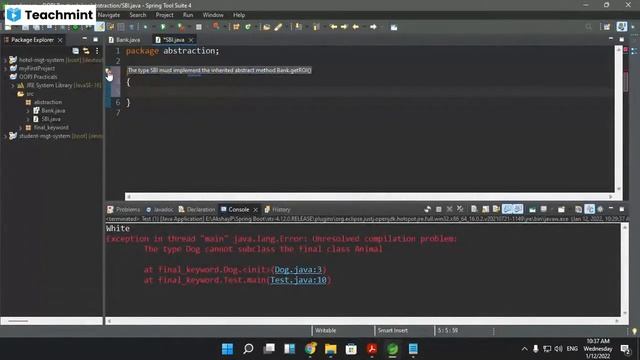Close the *SBI.java editor tab
The height and width of the screenshot is (360, 640).
191,40
